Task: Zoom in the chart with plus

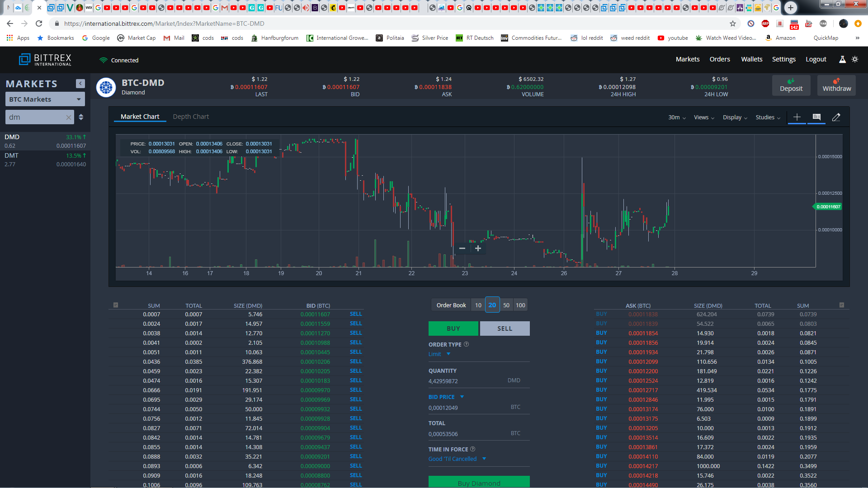Action: coord(478,249)
